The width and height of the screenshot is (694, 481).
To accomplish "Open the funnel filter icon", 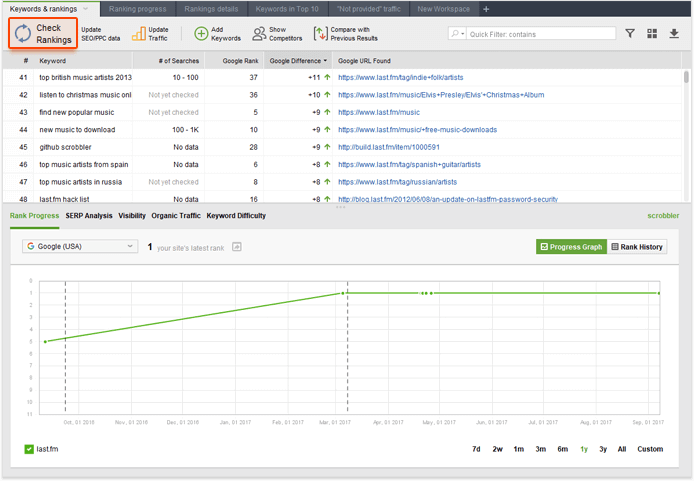I will click(630, 34).
